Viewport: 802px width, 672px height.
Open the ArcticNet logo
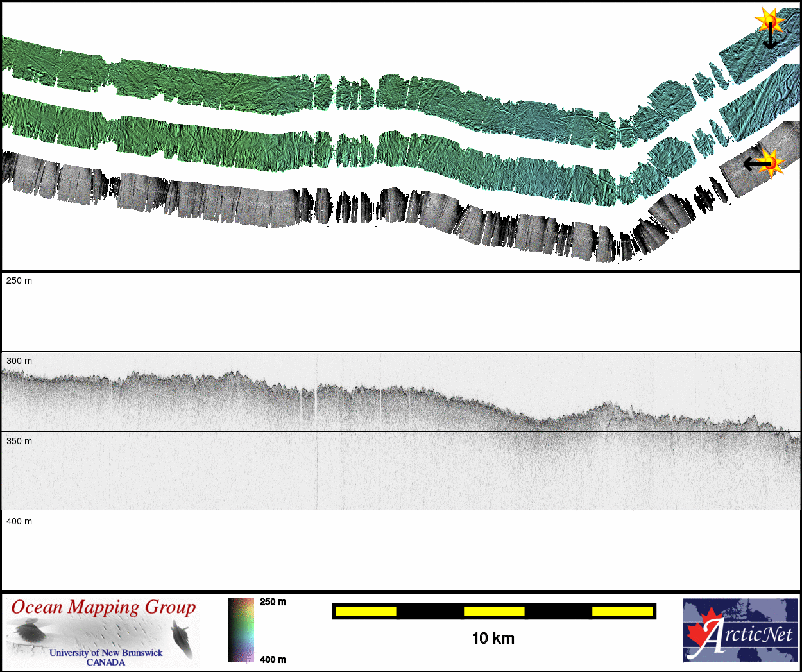click(x=740, y=630)
